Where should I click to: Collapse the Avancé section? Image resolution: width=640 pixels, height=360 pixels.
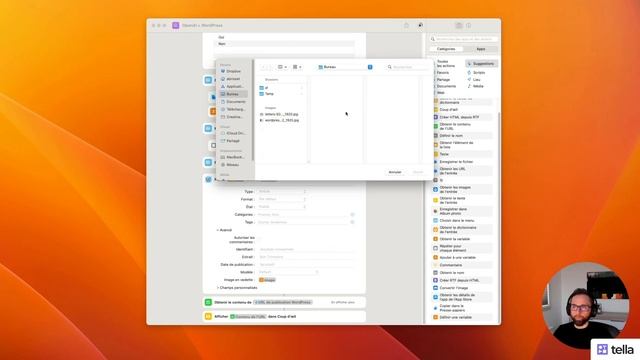coord(224,230)
